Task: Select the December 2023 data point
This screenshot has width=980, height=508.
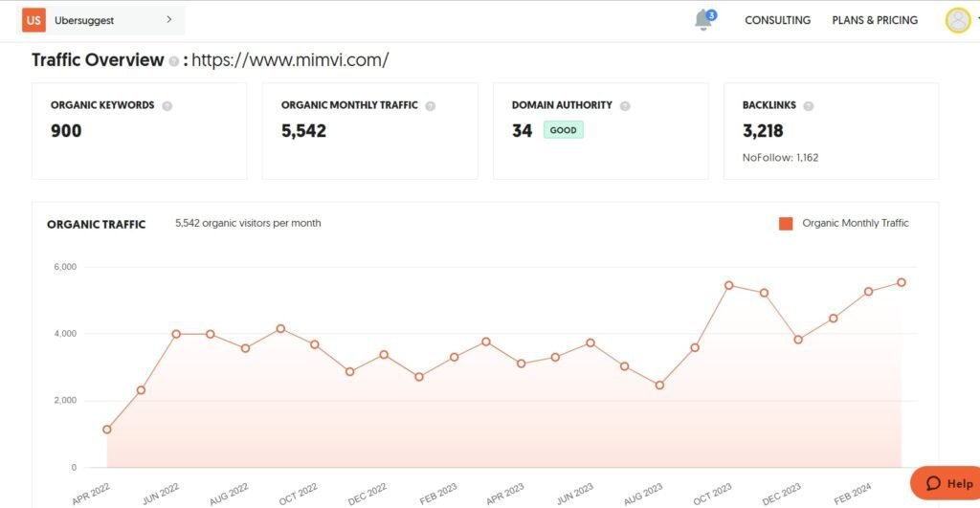Action: point(798,340)
